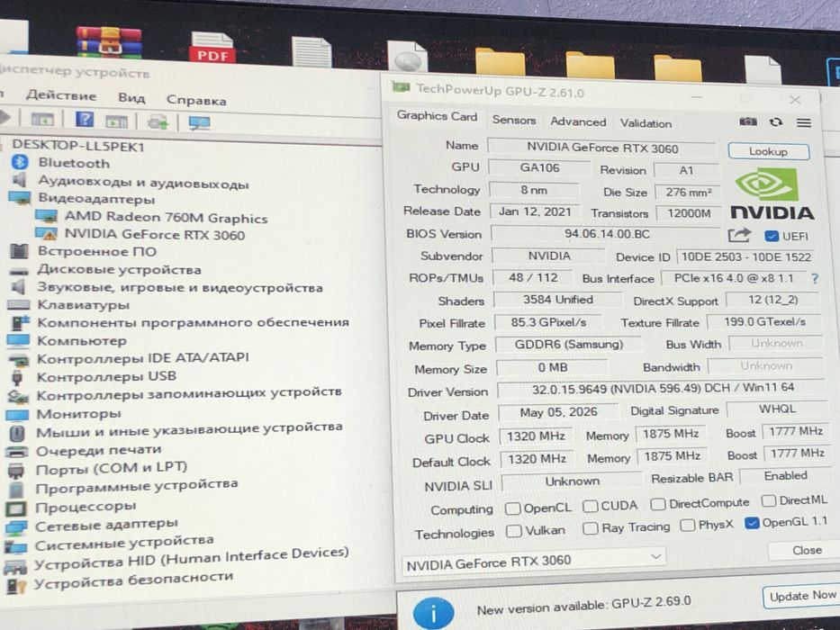Select Звуковые, игровые и видеоустройства node
The height and width of the screenshot is (630, 840).
click(x=179, y=288)
